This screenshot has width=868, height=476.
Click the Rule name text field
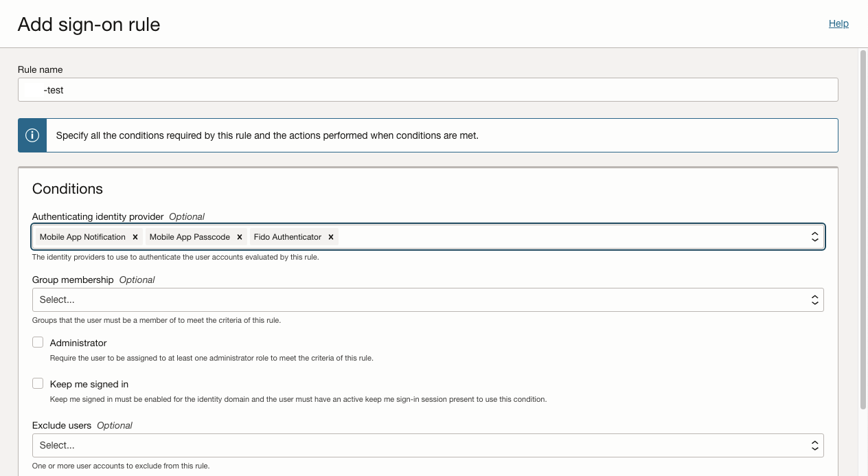[427, 90]
